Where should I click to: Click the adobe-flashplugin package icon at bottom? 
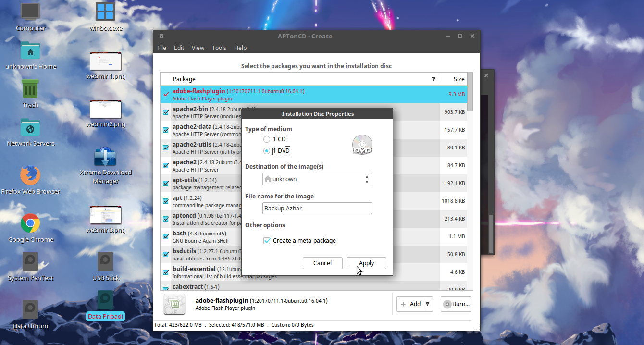(174, 304)
